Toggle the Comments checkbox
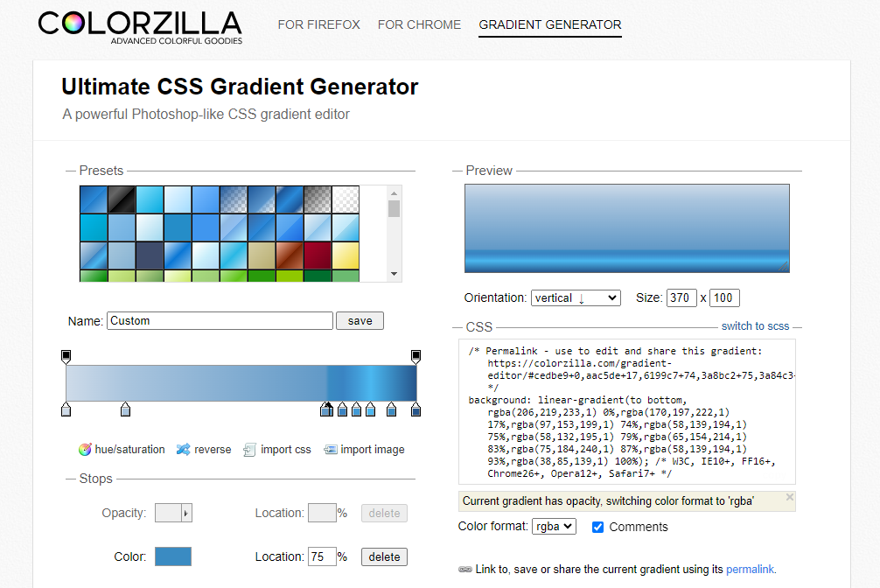 [598, 527]
